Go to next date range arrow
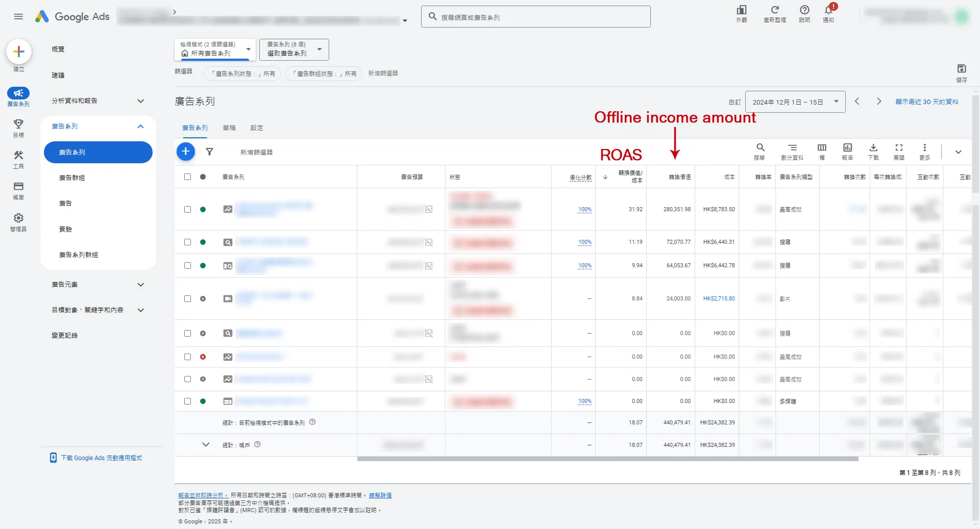 879,102
